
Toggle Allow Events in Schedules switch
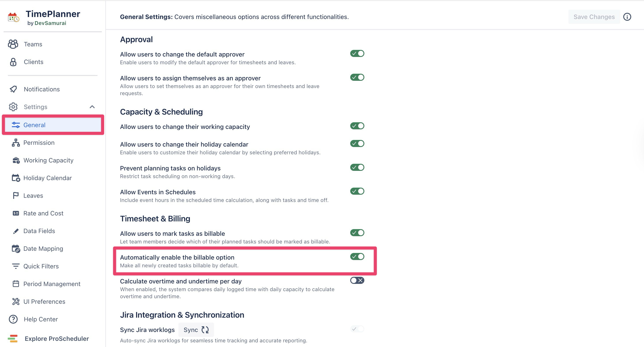357,191
